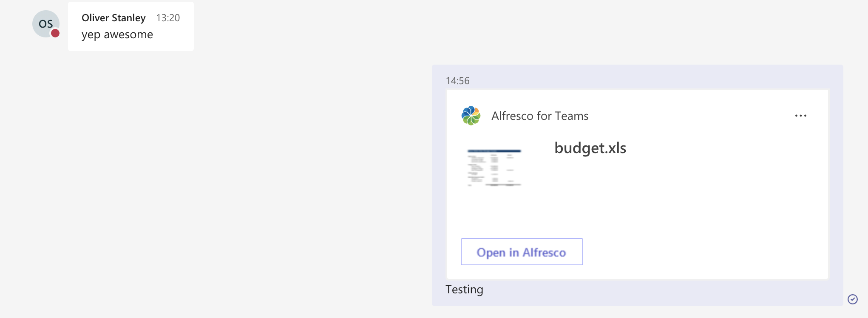Click the red busy presence indicator
This screenshot has height=318, width=868.
tap(56, 32)
